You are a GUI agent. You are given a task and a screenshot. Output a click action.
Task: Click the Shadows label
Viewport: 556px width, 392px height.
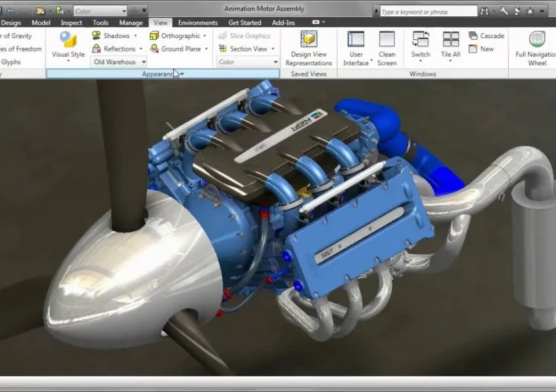point(116,36)
